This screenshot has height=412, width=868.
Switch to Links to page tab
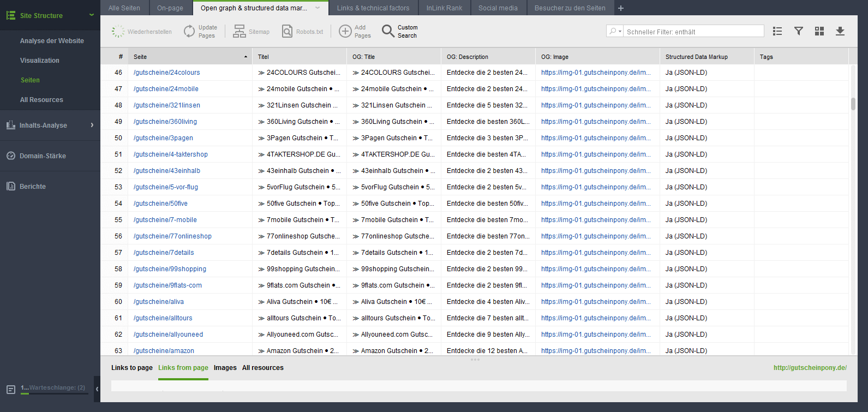pos(131,368)
